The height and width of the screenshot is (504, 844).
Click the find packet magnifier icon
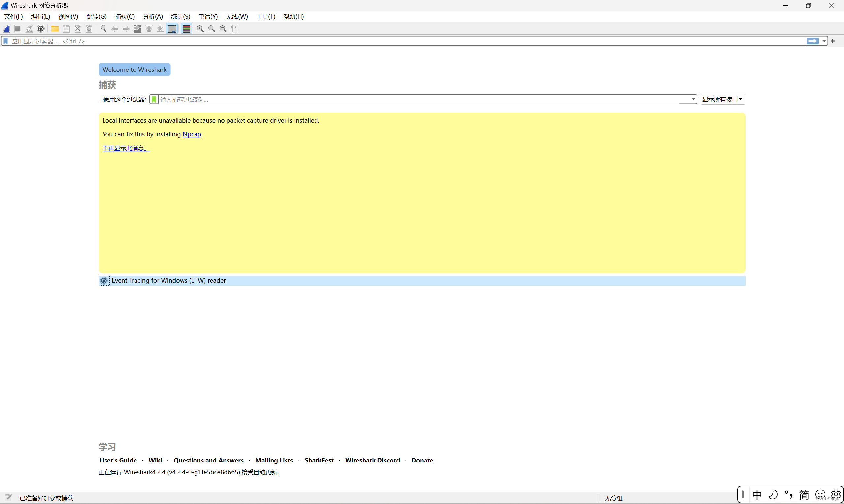[x=103, y=29]
